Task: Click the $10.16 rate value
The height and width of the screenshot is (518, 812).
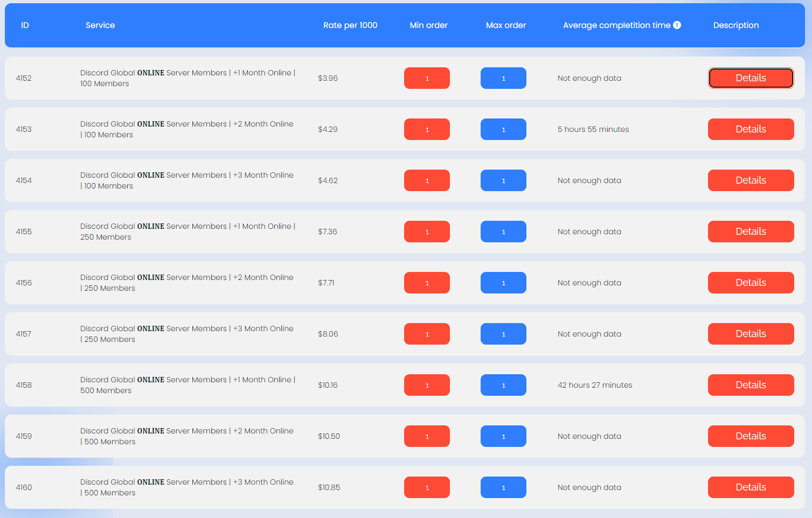Action: (x=328, y=385)
